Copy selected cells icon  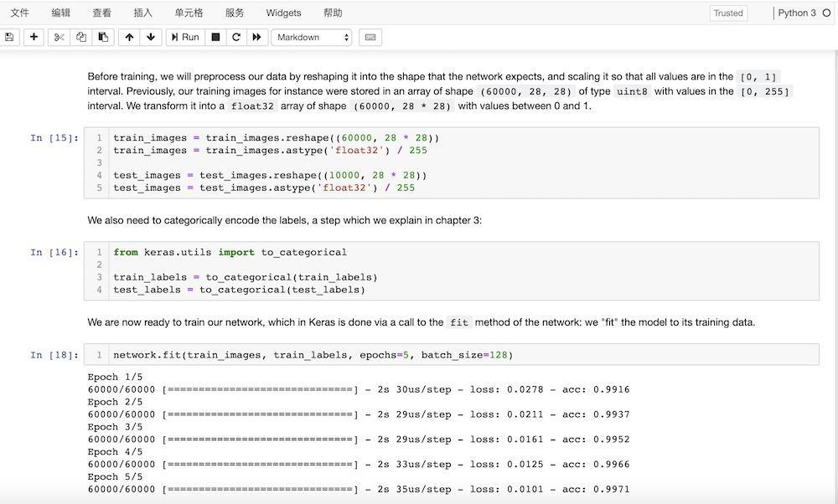[81, 38]
